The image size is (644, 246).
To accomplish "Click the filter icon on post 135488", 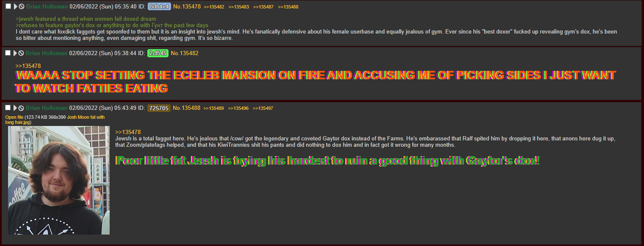I will 21,108.
